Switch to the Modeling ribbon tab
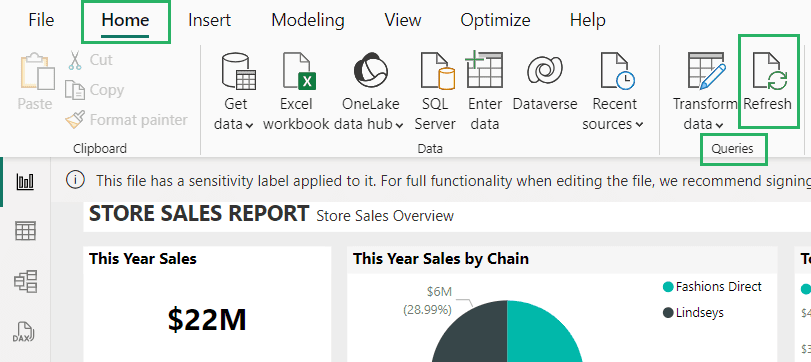 pyautogui.click(x=308, y=21)
